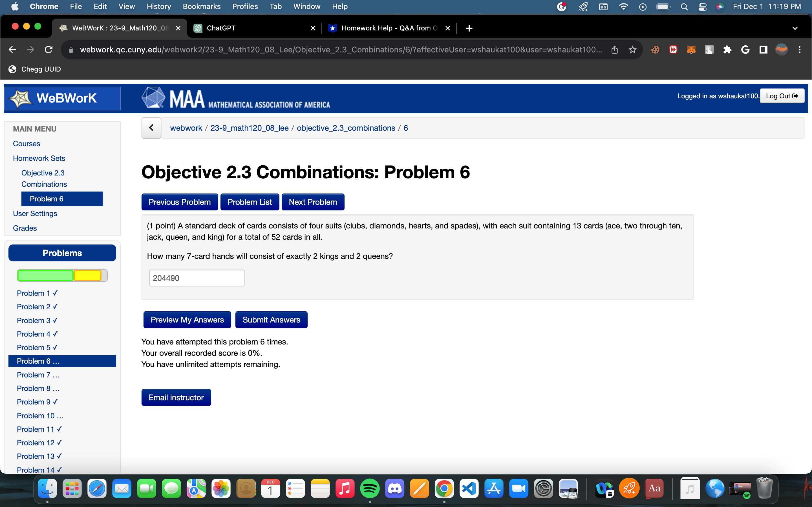The height and width of the screenshot is (507, 812).
Task: Click the browser reload page icon
Action: [49, 50]
